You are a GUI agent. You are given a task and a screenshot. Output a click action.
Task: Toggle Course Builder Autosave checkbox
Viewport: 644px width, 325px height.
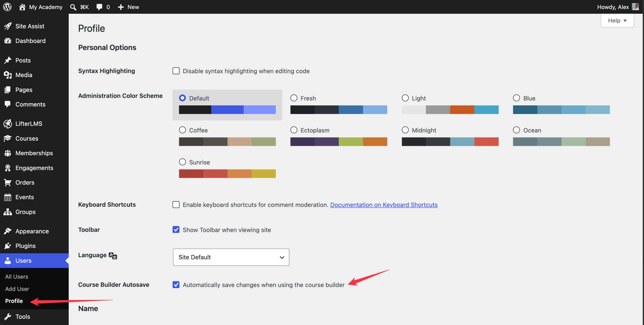[x=176, y=285]
